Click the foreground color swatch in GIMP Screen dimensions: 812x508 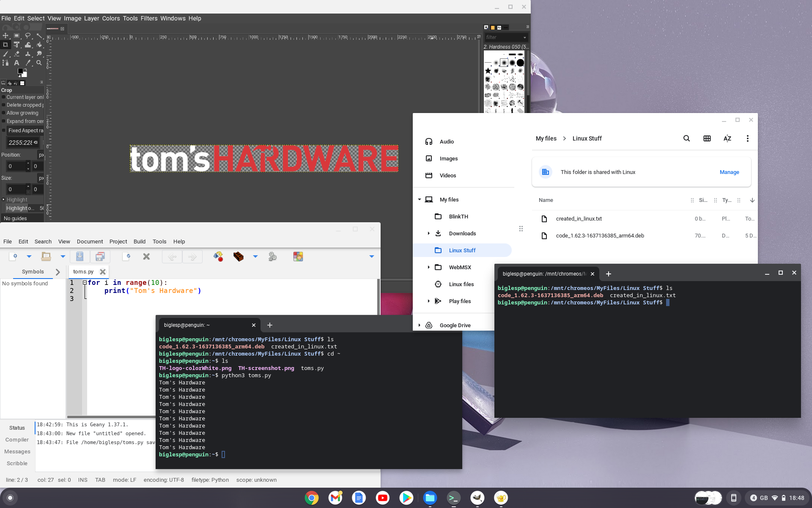coord(20,71)
